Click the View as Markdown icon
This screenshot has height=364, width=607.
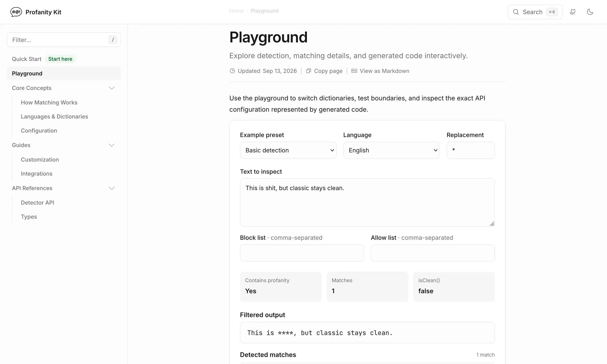(x=354, y=71)
